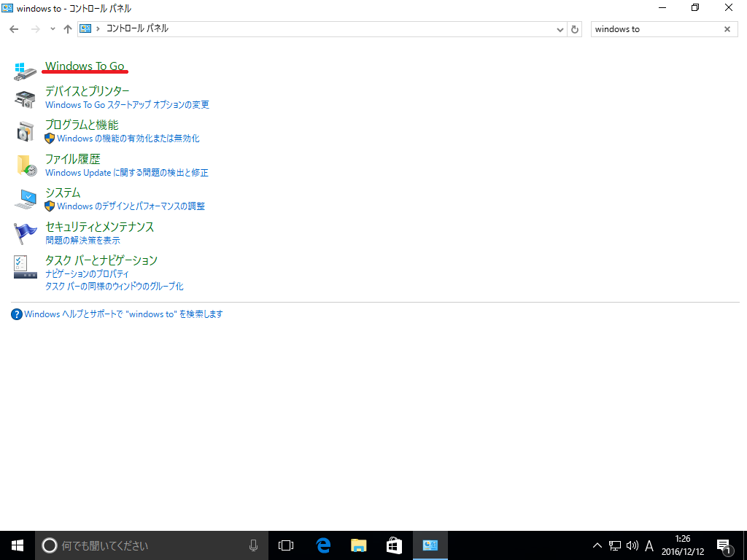This screenshot has width=747, height=560.
Task: Refresh the Control Panel view
Action: (575, 29)
